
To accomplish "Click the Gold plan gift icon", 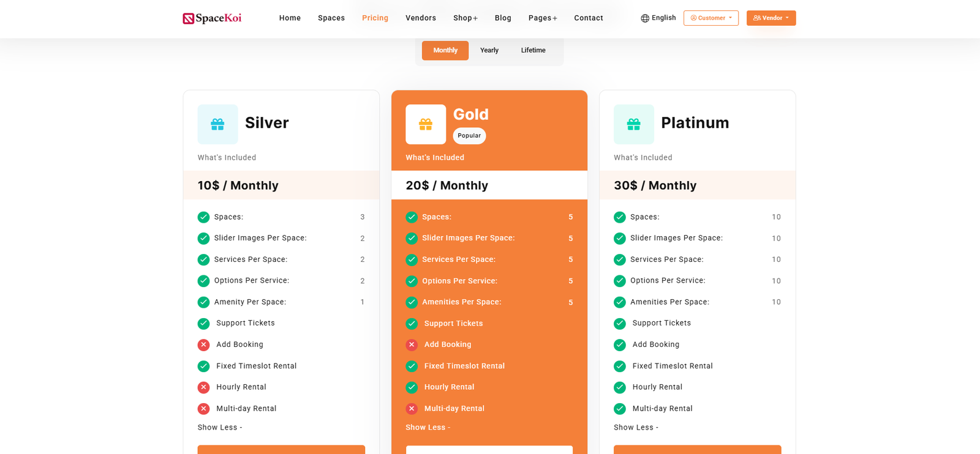I will point(426,124).
